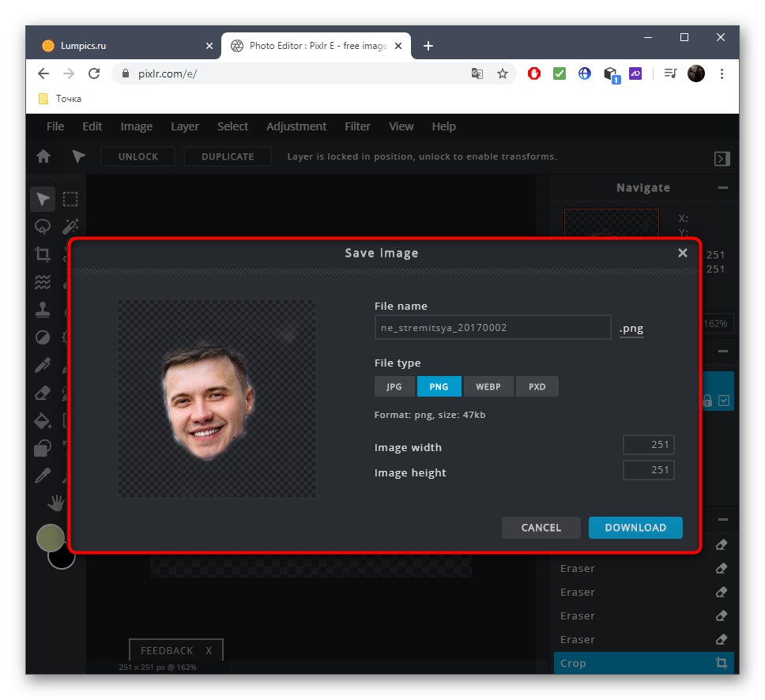The image size is (765, 700).
Task: Open the green checkmark extension
Action: [x=560, y=73]
